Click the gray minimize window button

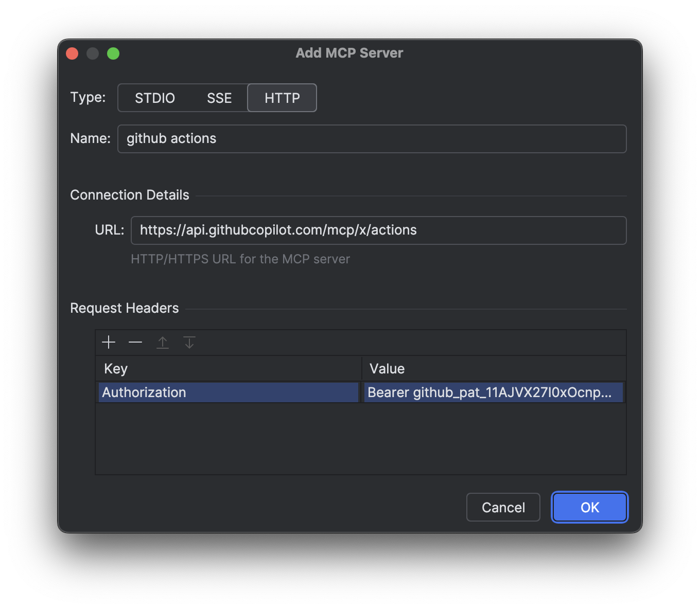(x=93, y=53)
